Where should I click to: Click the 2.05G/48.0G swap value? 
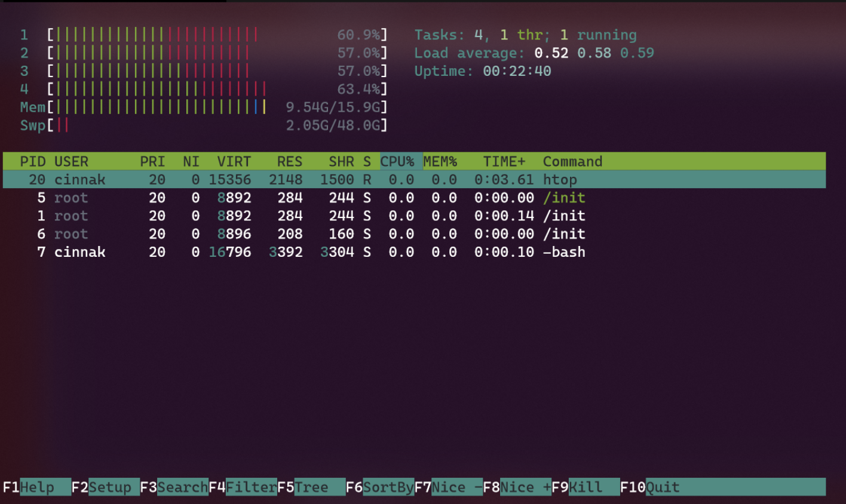(333, 125)
